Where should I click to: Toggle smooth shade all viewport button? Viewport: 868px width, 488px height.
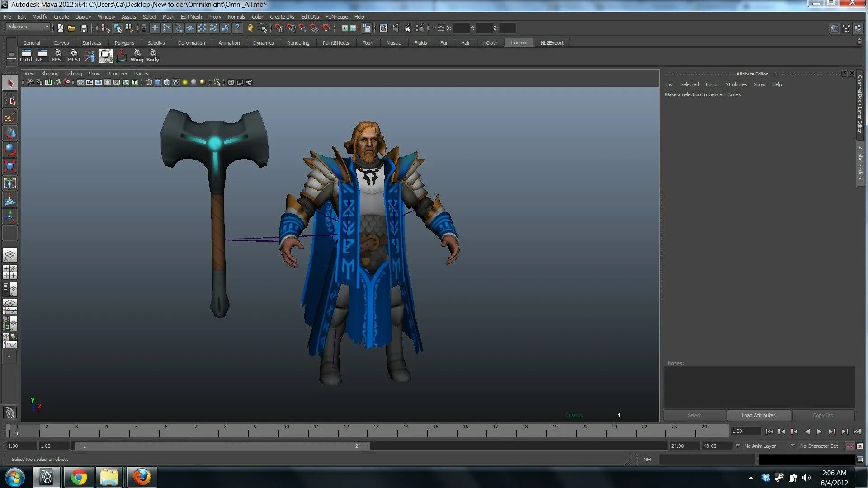click(x=158, y=82)
